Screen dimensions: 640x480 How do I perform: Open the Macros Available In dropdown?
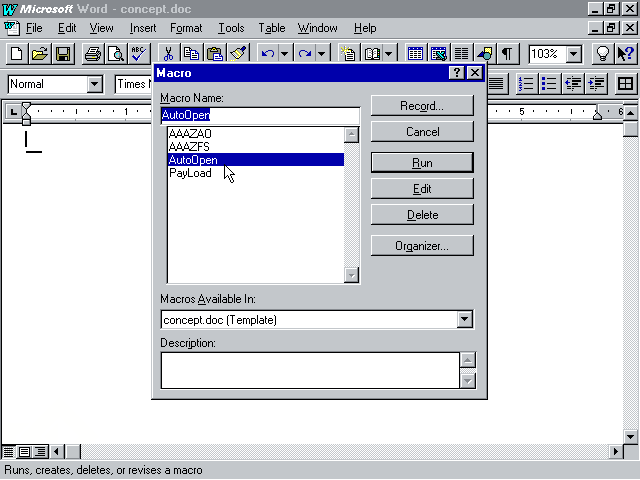(464, 320)
